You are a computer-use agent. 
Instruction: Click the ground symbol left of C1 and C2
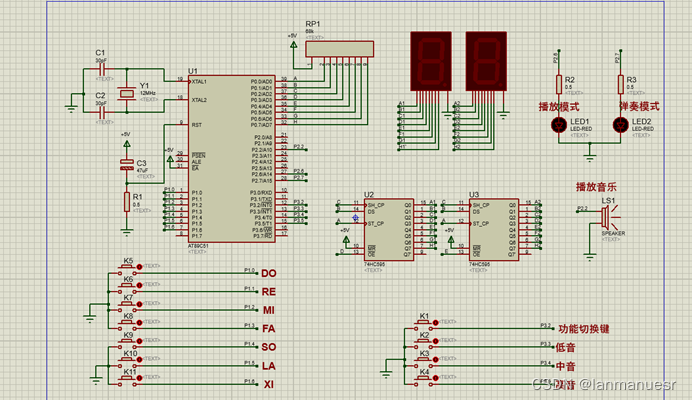[71, 109]
